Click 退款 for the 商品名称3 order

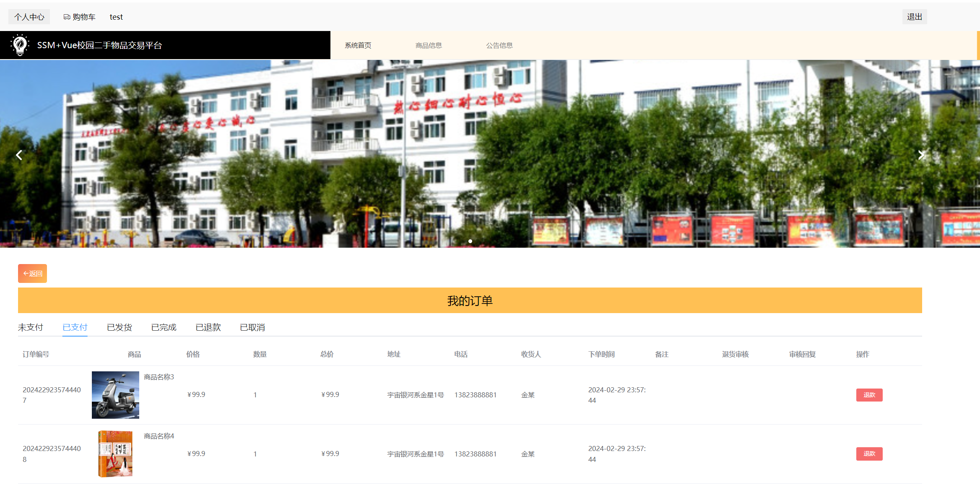[x=869, y=395]
